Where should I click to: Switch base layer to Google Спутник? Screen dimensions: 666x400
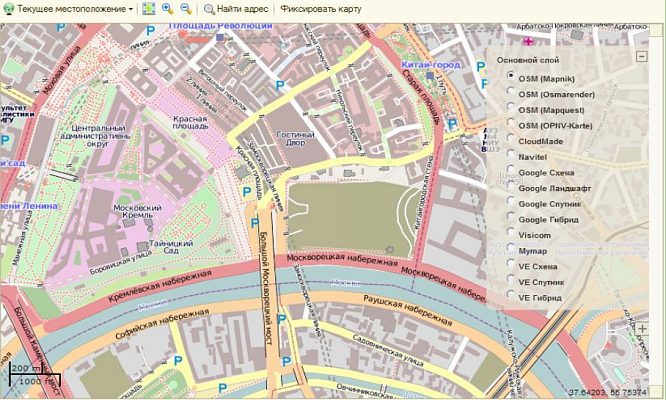click(512, 203)
